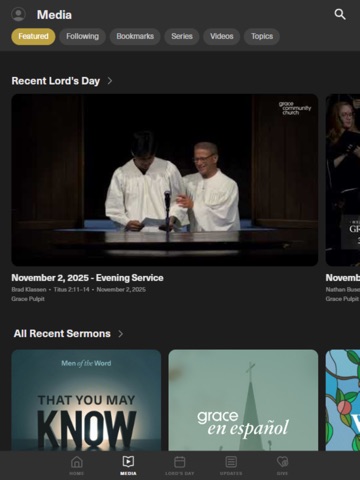Tap the search magnifier icon

click(x=340, y=14)
